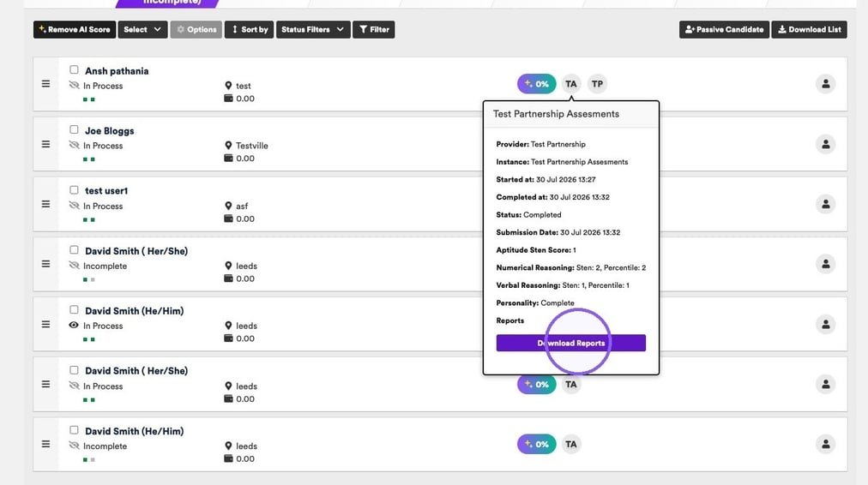
Task: Open profile icon on last David Smith row
Action: click(x=825, y=444)
